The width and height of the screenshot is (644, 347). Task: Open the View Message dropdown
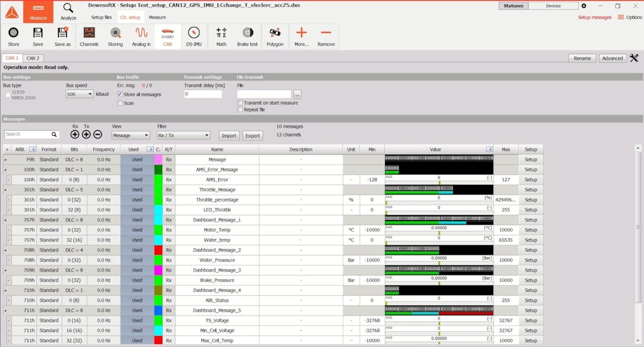pos(130,135)
